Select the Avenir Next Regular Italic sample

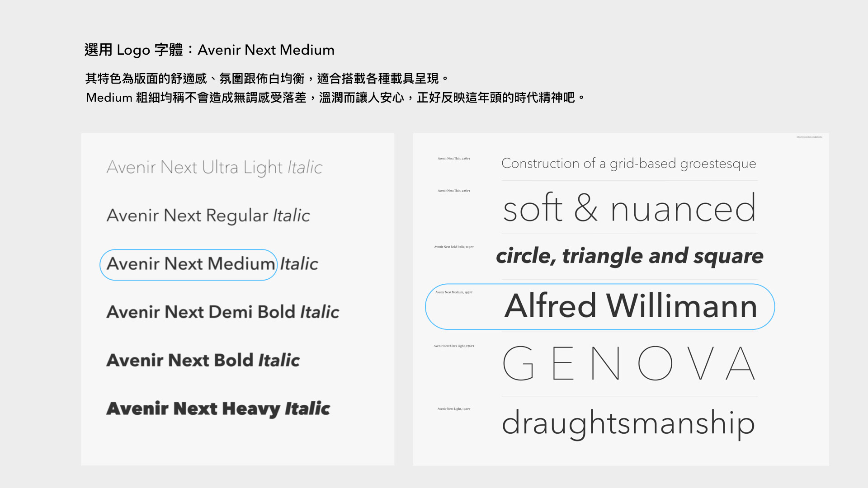208,216
